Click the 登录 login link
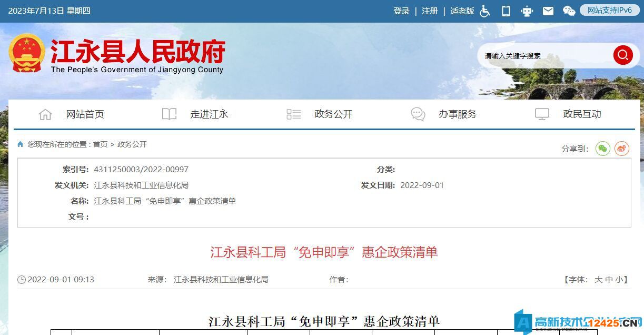 (x=401, y=11)
